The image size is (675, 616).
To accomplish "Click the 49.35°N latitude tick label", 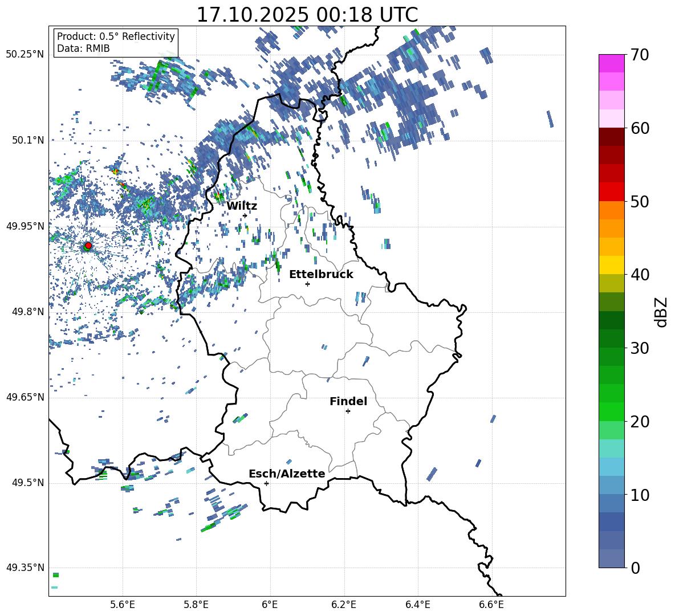I will (25, 568).
